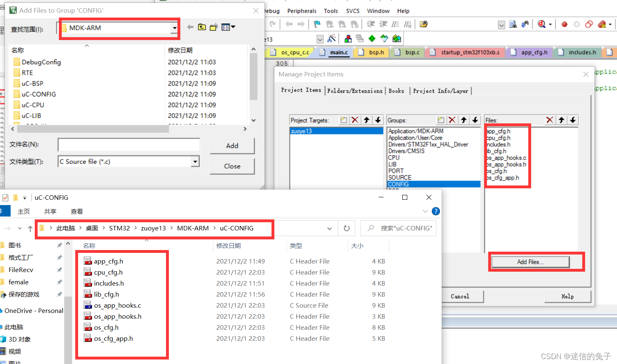Click the Pack Installer icon

point(397,38)
